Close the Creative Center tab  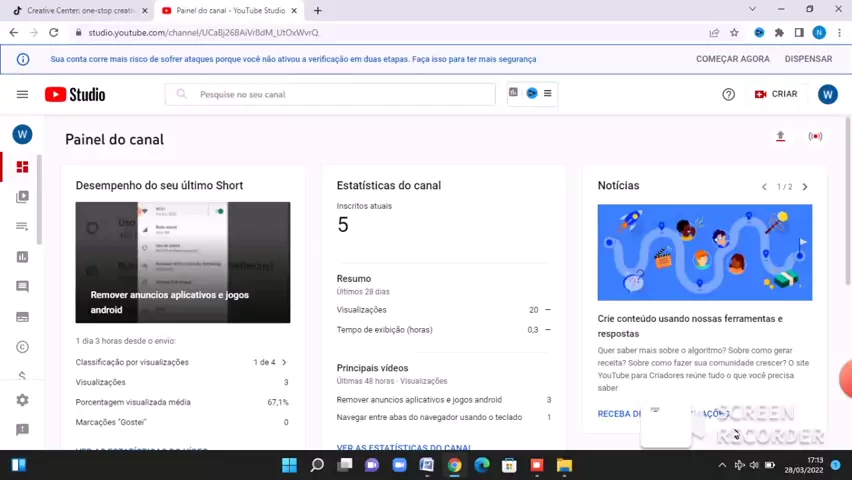click(145, 10)
